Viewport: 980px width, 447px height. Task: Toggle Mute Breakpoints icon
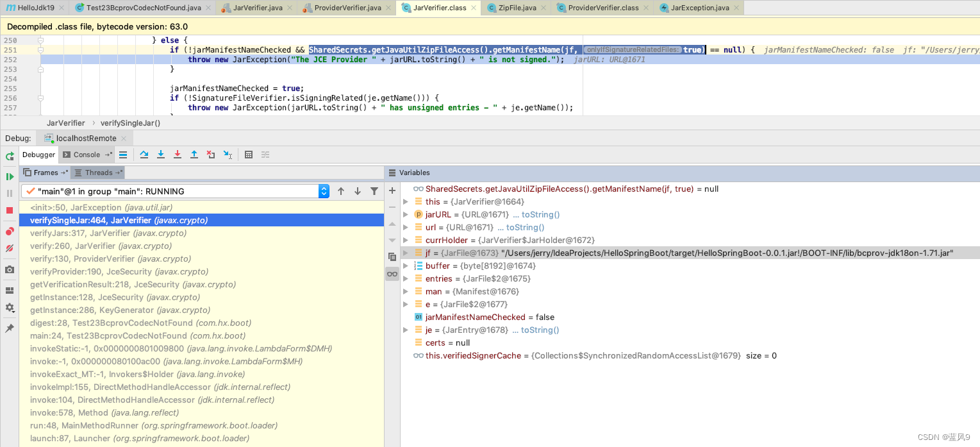[x=10, y=248]
